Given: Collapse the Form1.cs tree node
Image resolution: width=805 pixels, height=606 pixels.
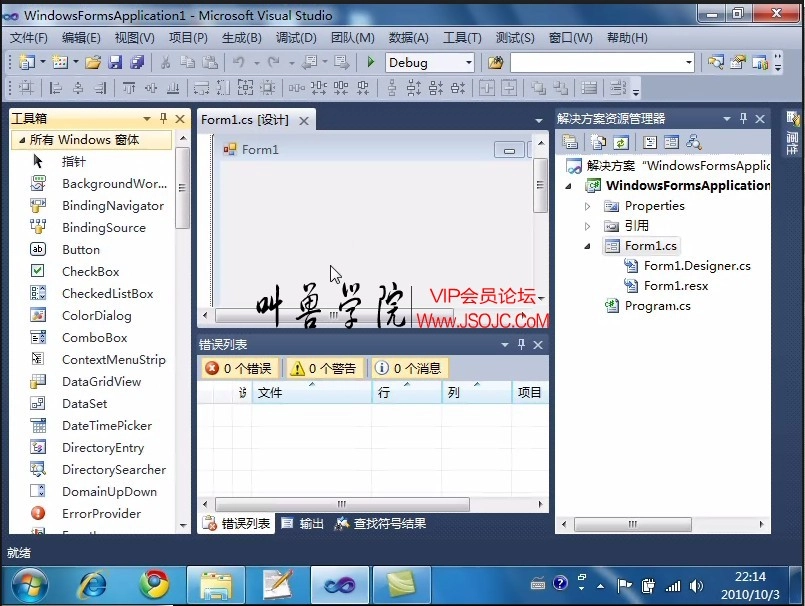Looking at the screenshot, I should (588, 246).
